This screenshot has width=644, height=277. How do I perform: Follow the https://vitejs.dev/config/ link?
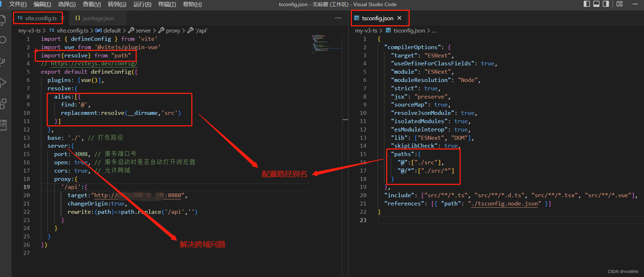point(94,64)
